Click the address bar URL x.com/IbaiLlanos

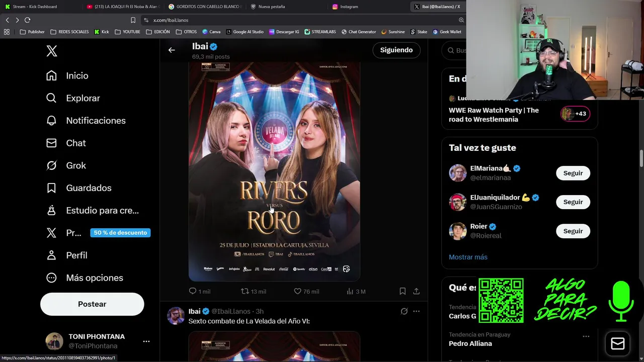coord(171,20)
